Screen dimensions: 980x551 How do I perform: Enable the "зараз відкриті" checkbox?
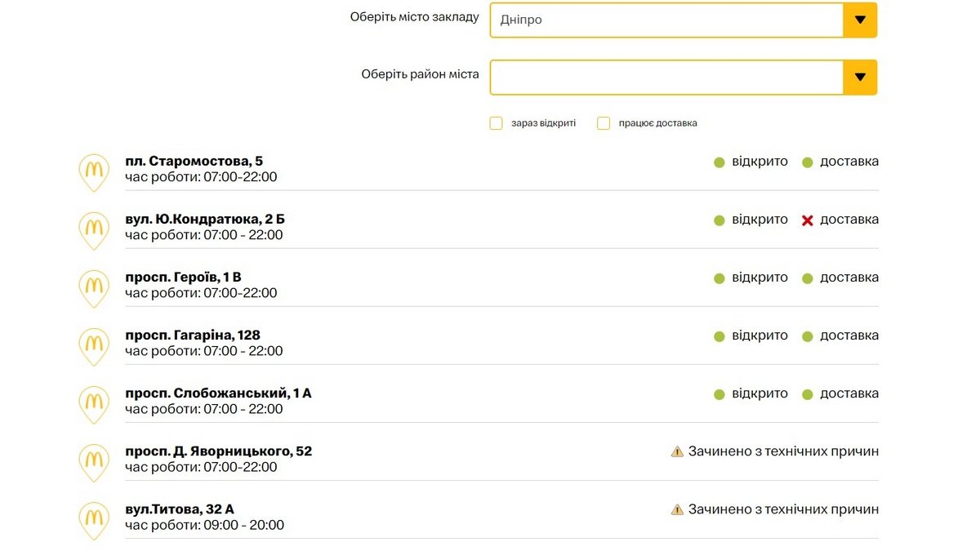point(496,123)
